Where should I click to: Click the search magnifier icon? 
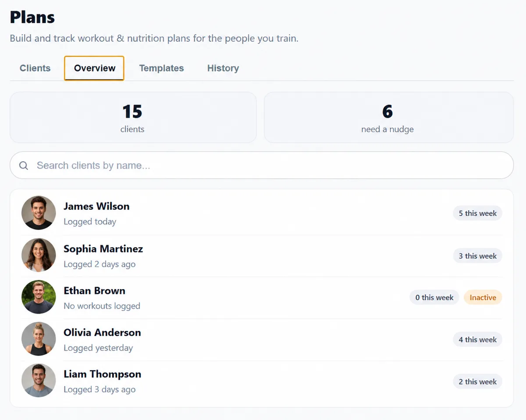24,166
